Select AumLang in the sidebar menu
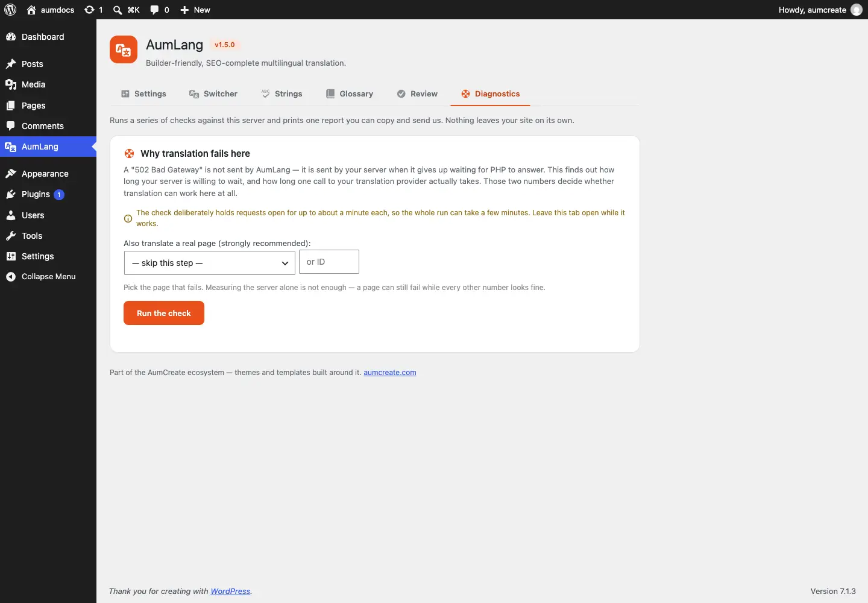 click(x=48, y=147)
